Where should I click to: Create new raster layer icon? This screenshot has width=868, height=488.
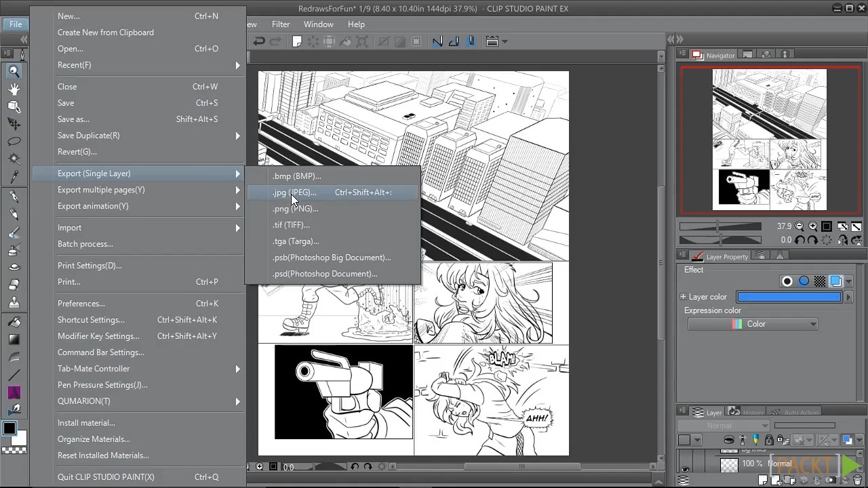click(x=764, y=479)
